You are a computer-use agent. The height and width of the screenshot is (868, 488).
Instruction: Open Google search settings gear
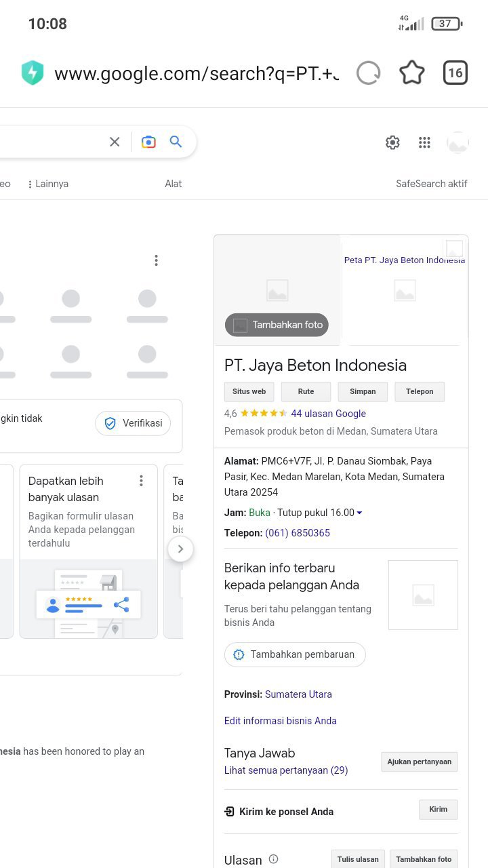(x=392, y=142)
